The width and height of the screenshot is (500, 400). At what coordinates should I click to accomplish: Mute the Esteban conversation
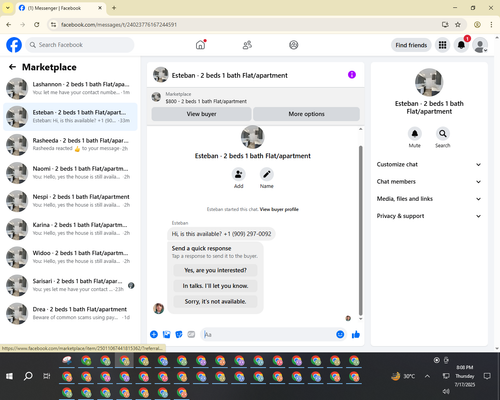click(415, 134)
